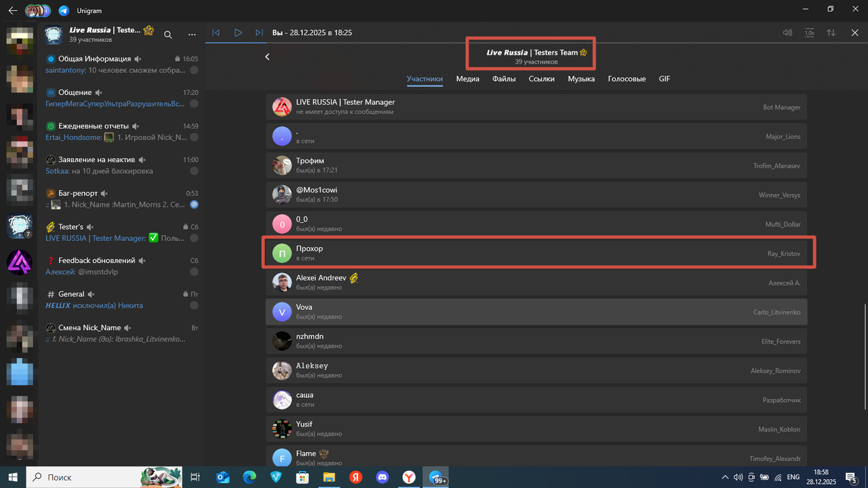Open Discord from the taskbar
Viewport: 868px width, 488px height.
tap(382, 477)
